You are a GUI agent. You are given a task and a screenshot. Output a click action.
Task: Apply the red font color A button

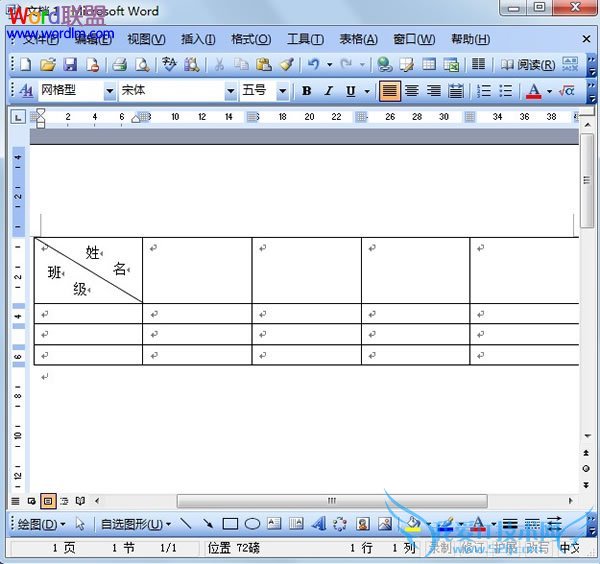[534, 91]
